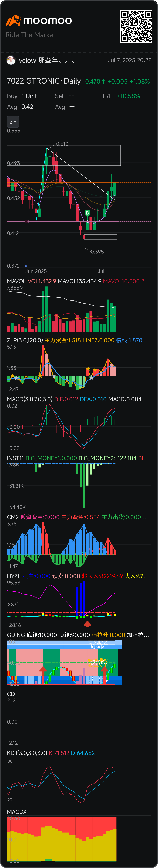Viewport: 158px width, 868px height.
Task: Select the MAVOL indicator label
Action: pyautogui.click(x=16, y=281)
